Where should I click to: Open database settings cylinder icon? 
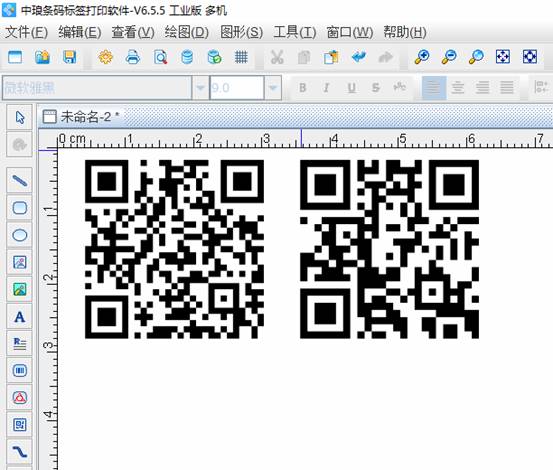click(x=187, y=57)
